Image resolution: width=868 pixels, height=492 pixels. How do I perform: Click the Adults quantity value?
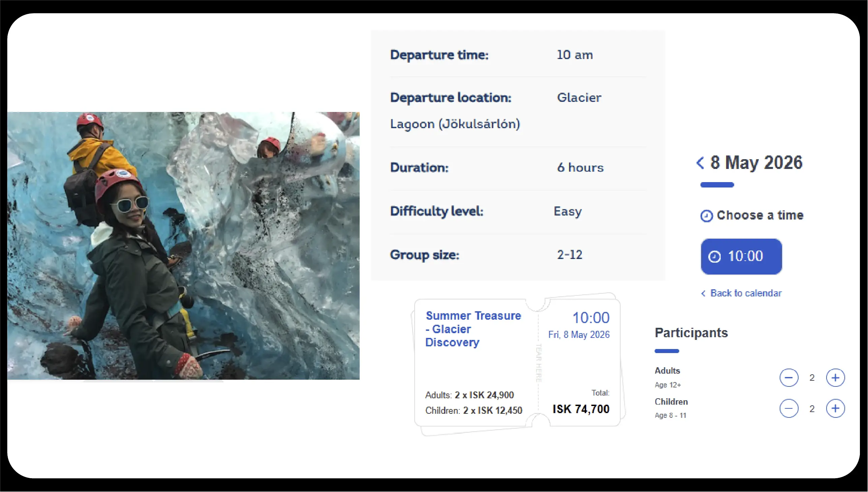click(x=812, y=377)
